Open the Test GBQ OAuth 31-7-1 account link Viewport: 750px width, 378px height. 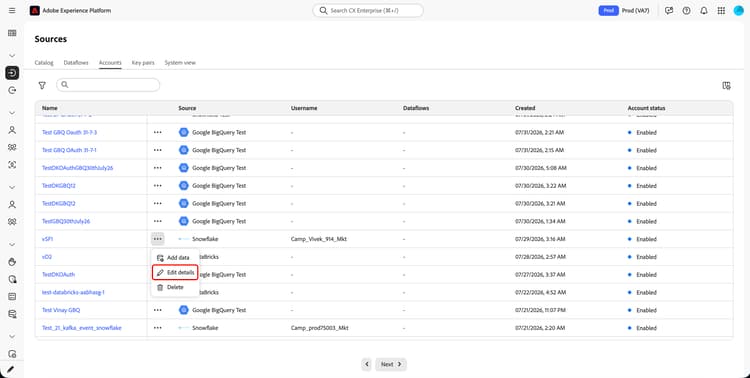69,150
